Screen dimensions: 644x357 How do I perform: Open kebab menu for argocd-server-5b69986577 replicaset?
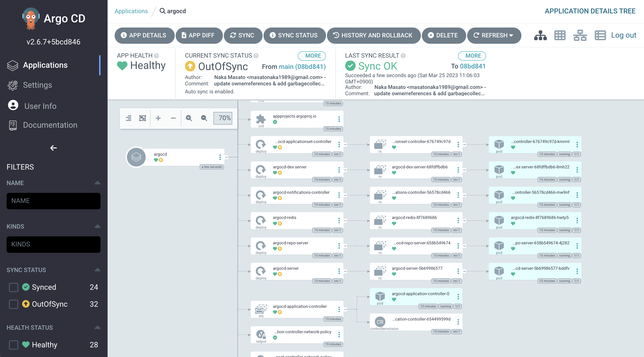(458, 271)
